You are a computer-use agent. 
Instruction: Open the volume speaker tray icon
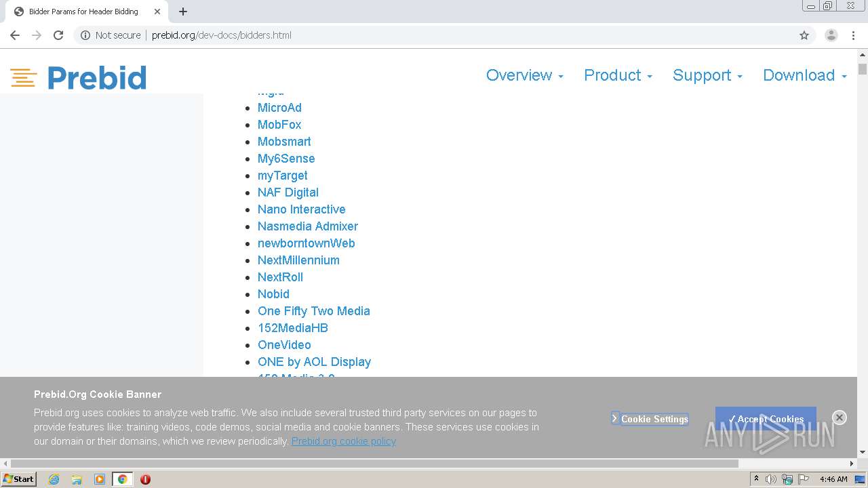pyautogui.click(x=771, y=479)
